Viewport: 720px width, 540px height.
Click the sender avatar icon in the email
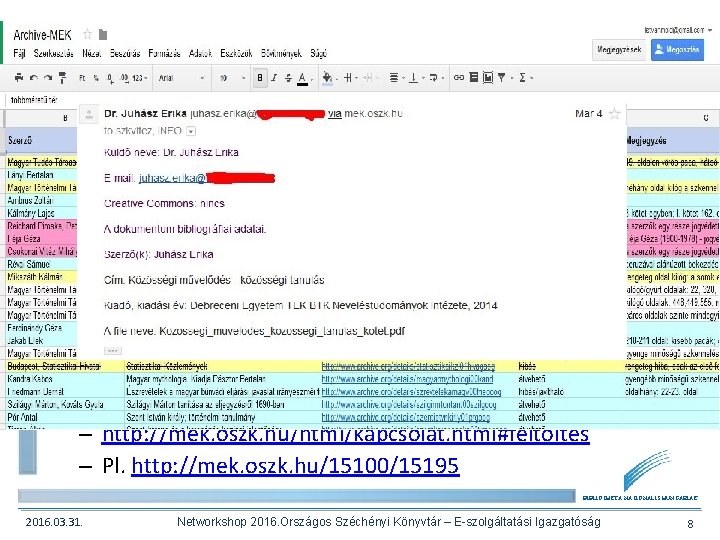point(89,115)
